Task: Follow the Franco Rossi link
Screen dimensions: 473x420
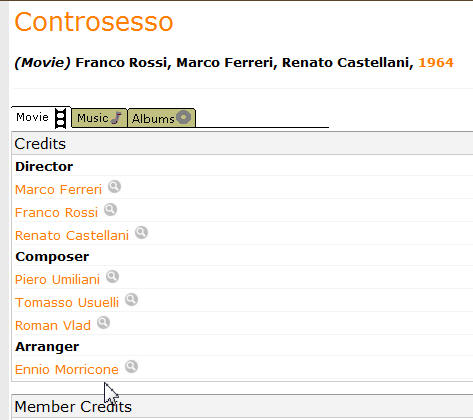Action: click(x=56, y=213)
